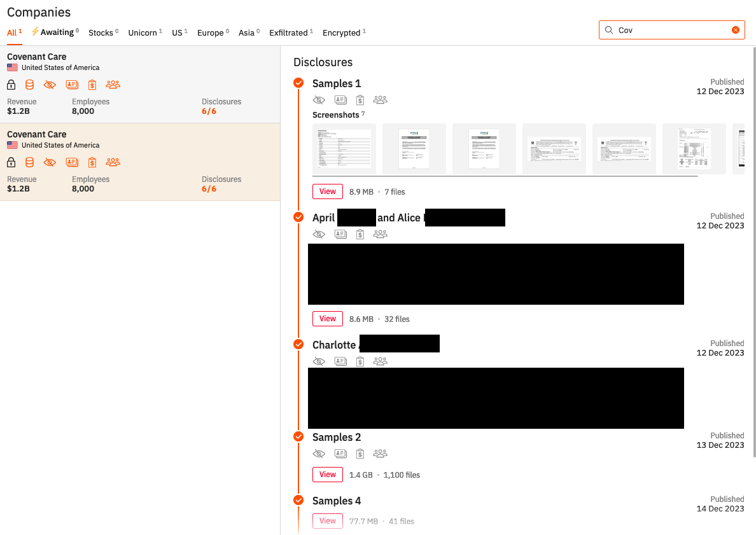Image resolution: width=756 pixels, height=535 pixels.
Task: Click View button for the 32 files disclosure
Action: 328,319
